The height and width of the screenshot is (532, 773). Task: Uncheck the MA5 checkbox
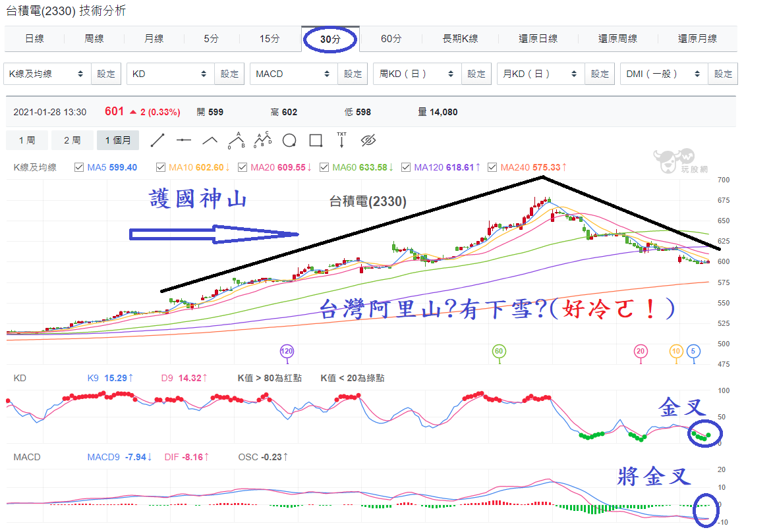[79, 167]
